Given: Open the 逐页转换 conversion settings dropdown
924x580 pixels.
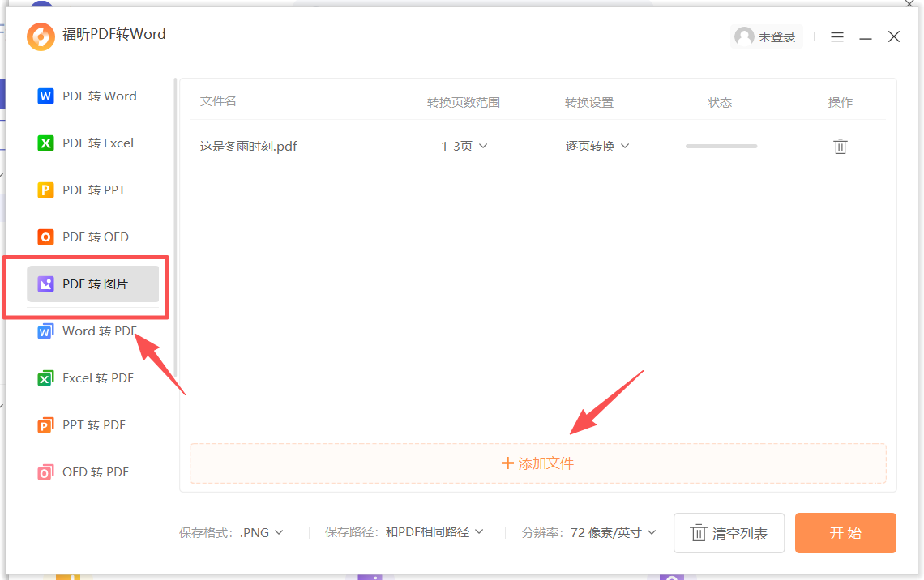Looking at the screenshot, I should point(597,146).
